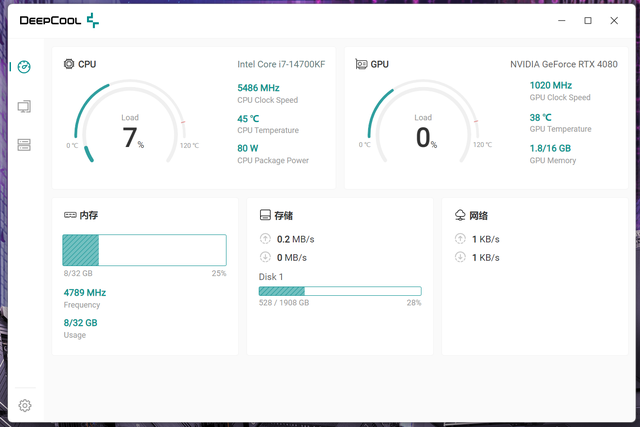Click the network cloud icon beside 网络

click(460, 215)
